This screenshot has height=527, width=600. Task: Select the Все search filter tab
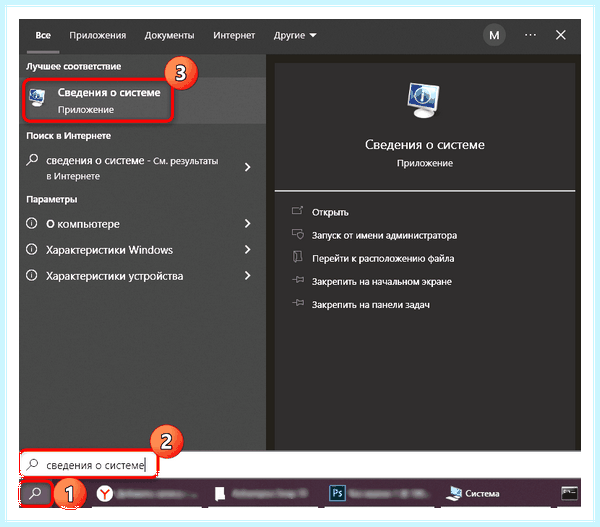[43, 36]
